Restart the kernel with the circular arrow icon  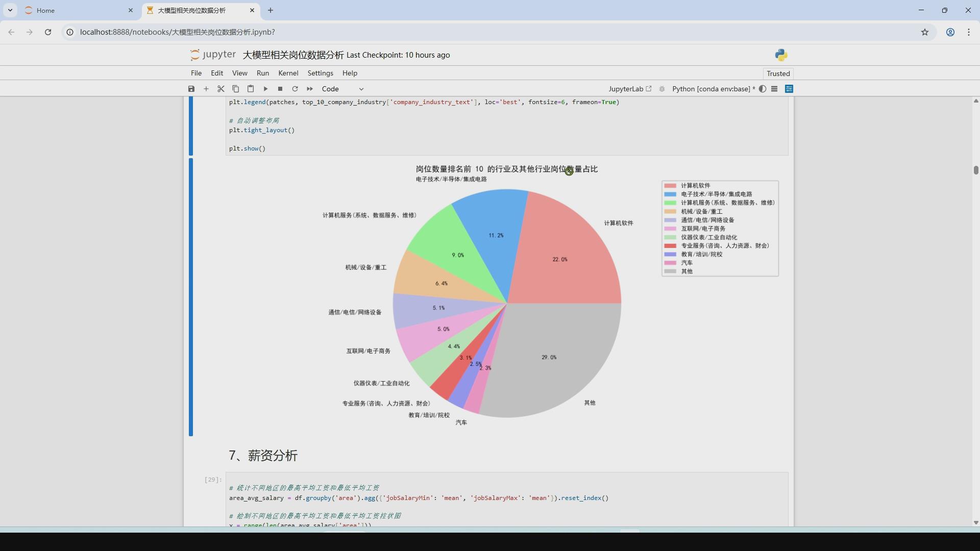(x=295, y=89)
